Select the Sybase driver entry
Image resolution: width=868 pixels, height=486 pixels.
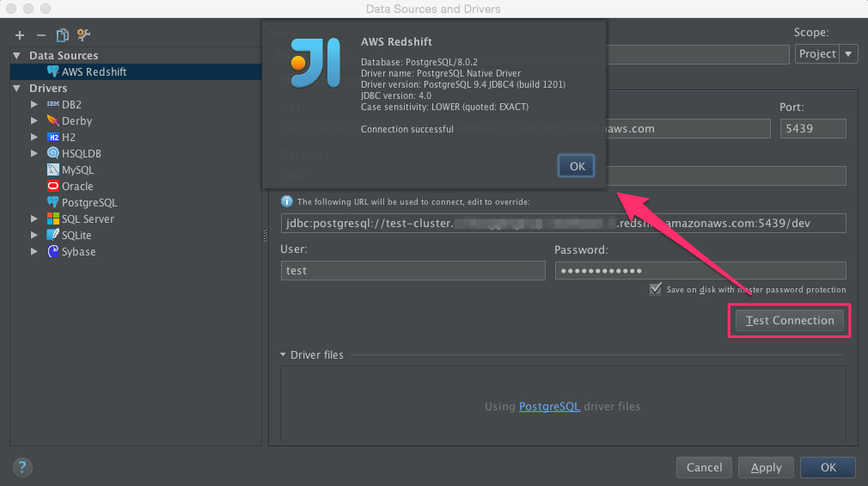click(x=78, y=251)
